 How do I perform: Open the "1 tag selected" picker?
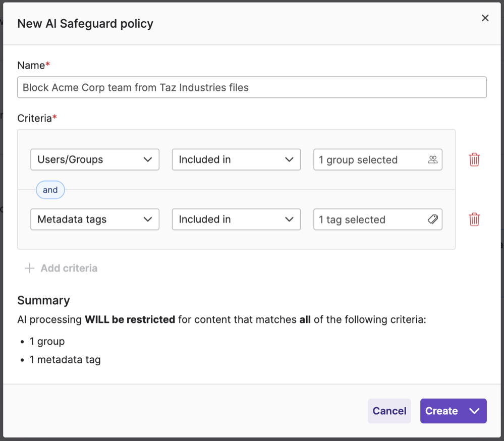[371, 219]
